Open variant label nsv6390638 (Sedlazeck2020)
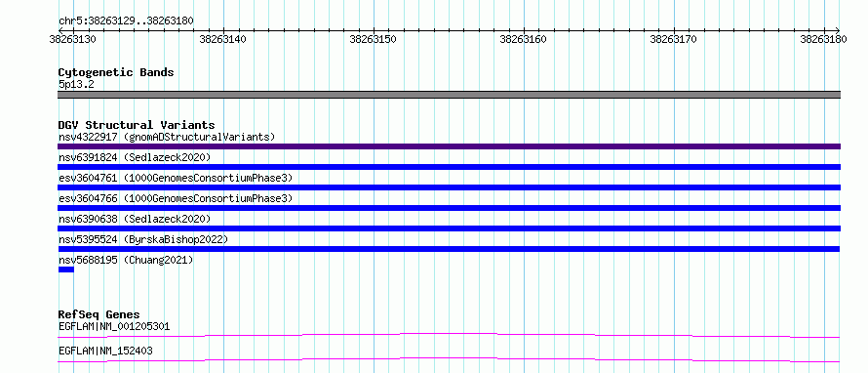Viewport: 868px width, 373px height. (135, 219)
